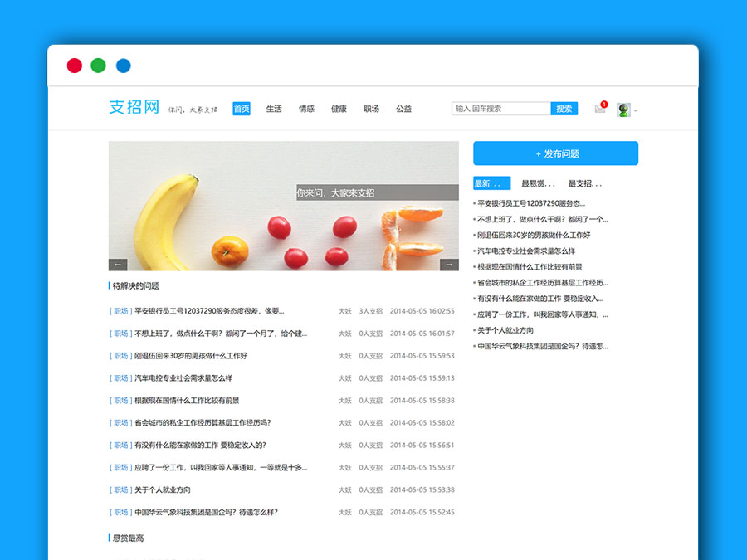Click the green browser traffic light button
The image size is (747, 560).
[98, 65]
